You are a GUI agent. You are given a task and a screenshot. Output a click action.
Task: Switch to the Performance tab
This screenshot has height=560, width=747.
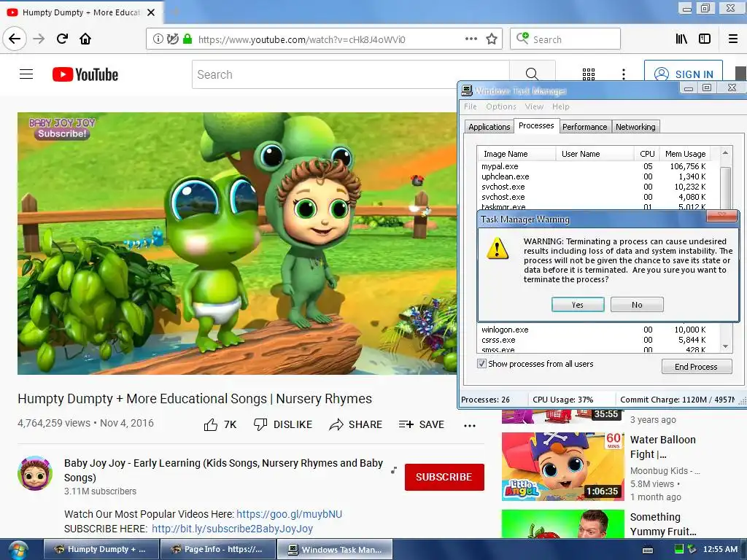click(584, 127)
